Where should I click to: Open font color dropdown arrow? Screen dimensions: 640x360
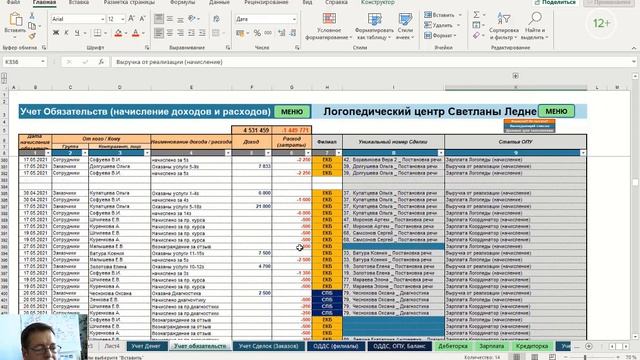pos(143,33)
